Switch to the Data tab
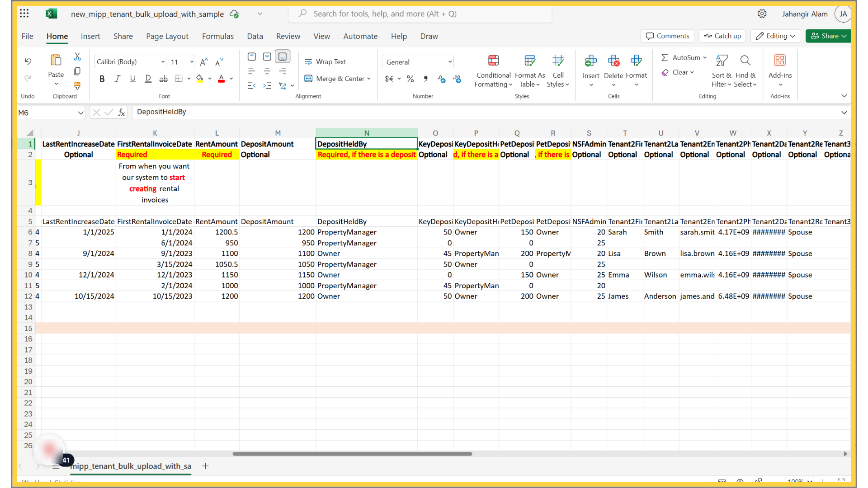 coord(255,36)
